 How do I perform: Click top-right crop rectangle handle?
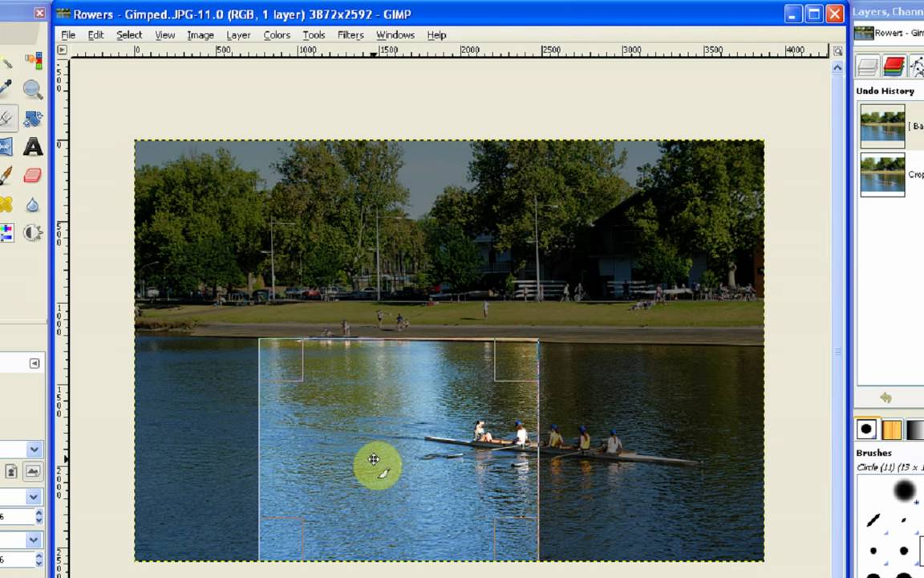coord(517,360)
